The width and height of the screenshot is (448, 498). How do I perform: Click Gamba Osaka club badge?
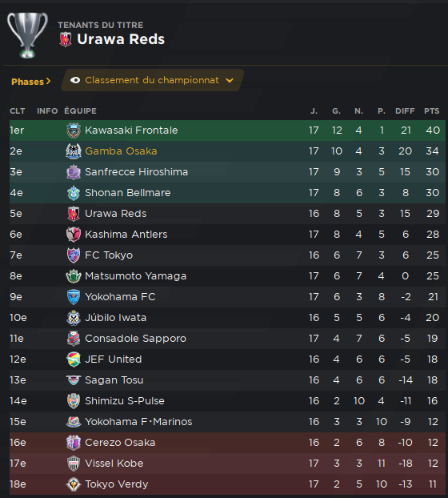tap(74, 151)
